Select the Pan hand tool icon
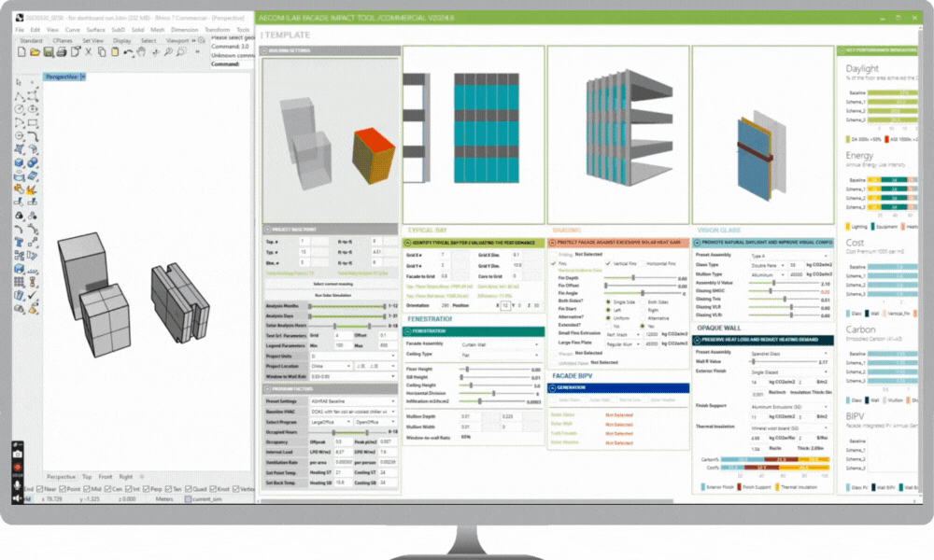Viewport: 934px width, 560px height. [x=143, y=52]
